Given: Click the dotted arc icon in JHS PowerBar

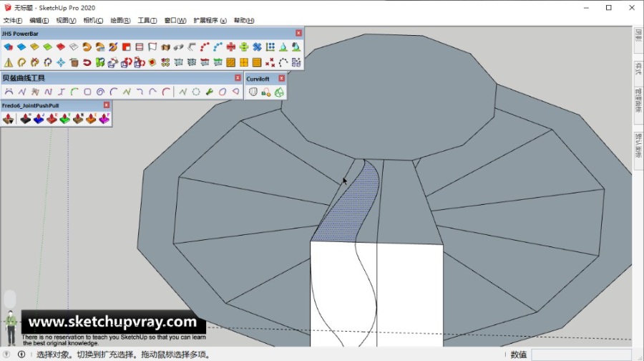Looking at the screenshot, I should click(x=283, y=62).
